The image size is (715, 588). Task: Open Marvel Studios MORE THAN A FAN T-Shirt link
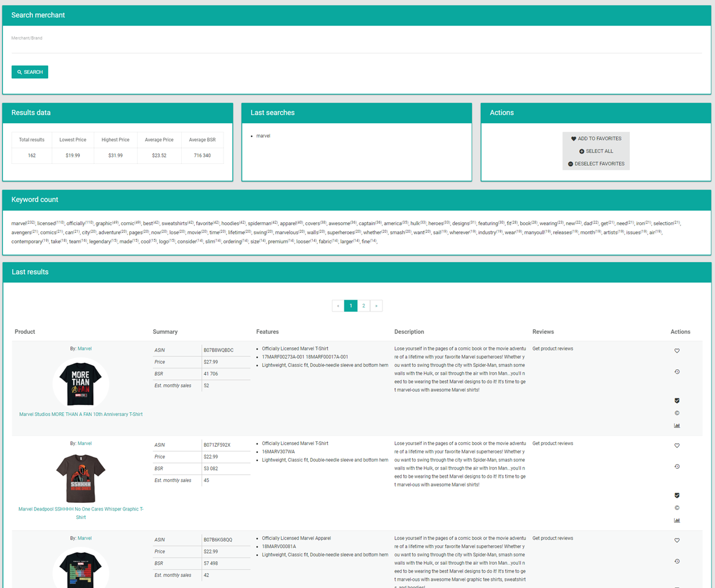[81, 414]
